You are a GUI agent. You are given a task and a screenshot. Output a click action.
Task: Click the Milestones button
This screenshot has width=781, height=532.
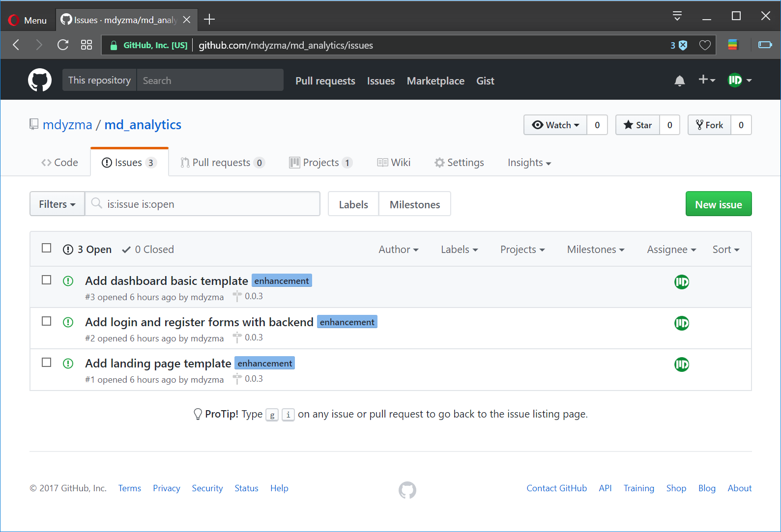point(415,204)
